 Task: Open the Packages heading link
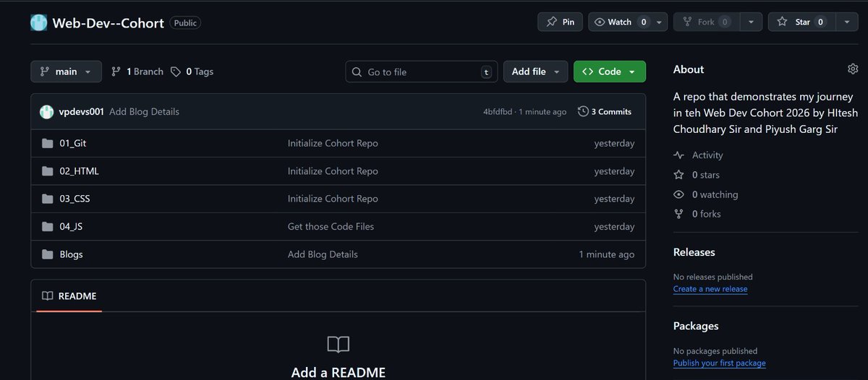coord(696,326)
